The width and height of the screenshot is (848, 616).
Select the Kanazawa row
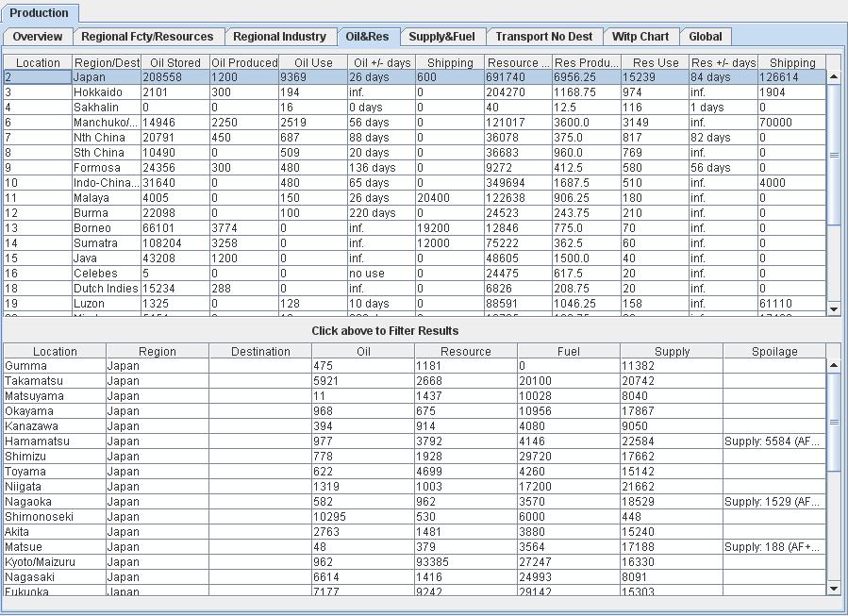(x=415, y=426)
